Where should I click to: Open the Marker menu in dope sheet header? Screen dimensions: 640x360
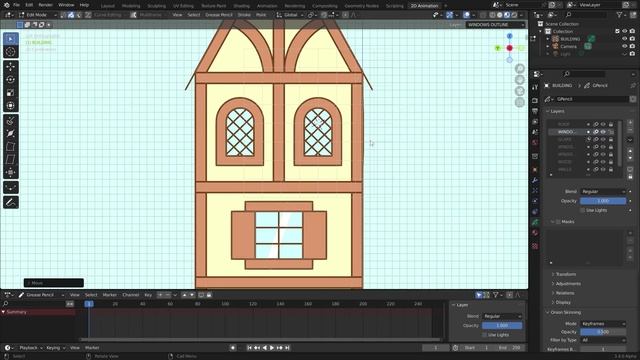tap(109, 295)
